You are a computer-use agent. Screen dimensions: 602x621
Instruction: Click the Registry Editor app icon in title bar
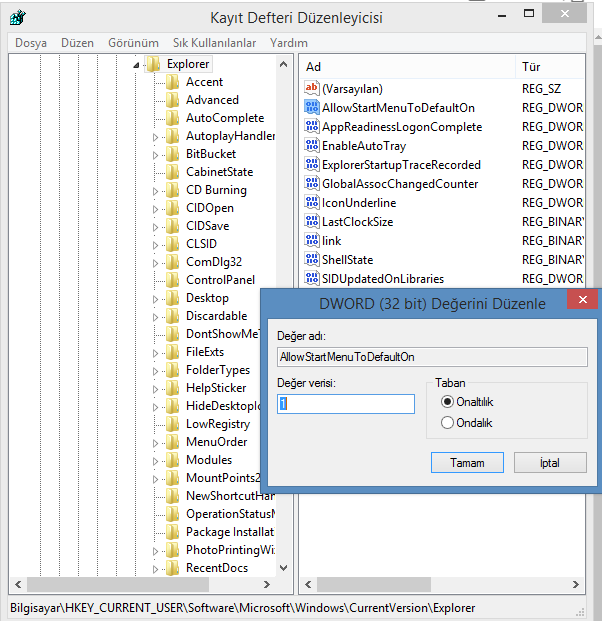(x=18, y=17)
